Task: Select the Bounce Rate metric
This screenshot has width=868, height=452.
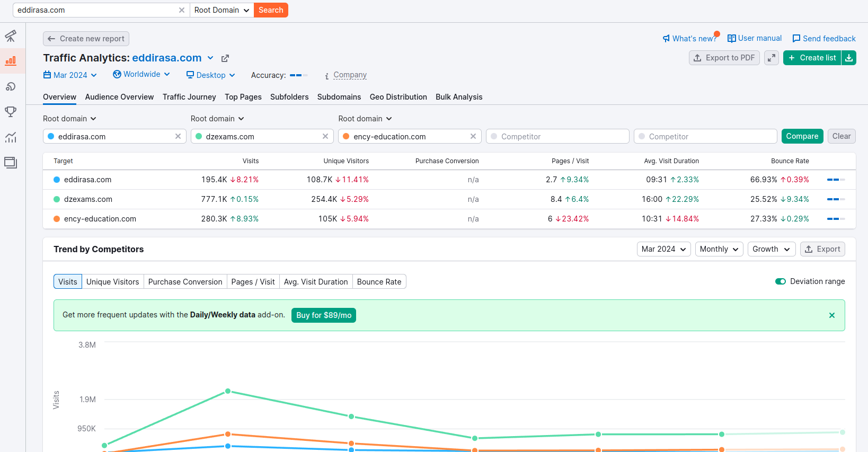Action: 379,282
